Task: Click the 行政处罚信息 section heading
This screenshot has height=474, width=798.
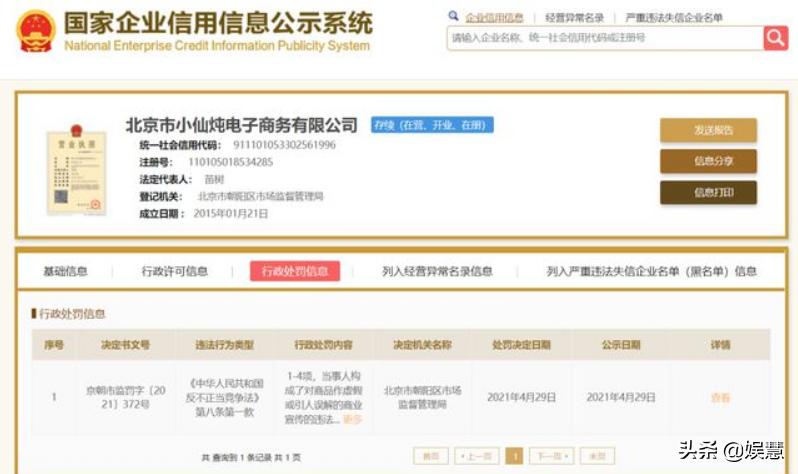Action: pyautogui.click(x=72, y=314)
